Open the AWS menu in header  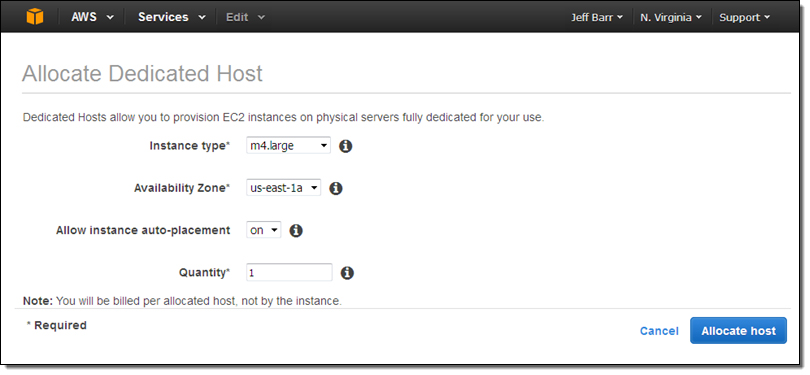click(x=92, y=17)
